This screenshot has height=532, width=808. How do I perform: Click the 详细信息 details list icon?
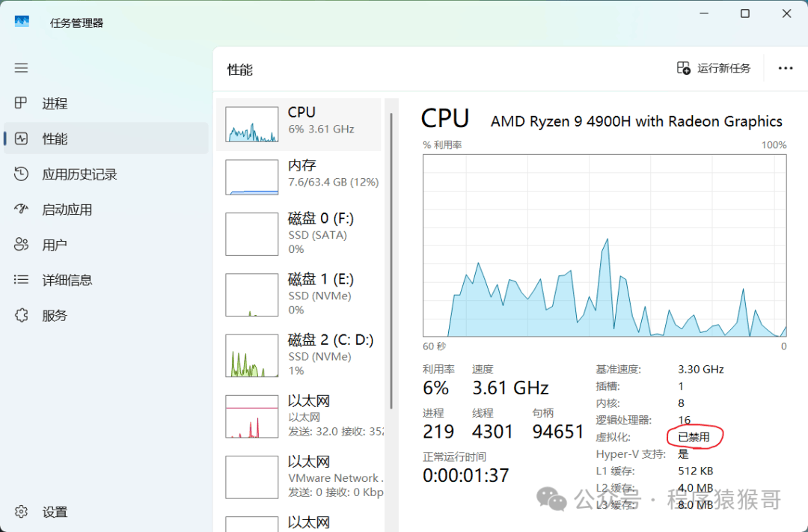pyautogui.click(x=21, y=280)
